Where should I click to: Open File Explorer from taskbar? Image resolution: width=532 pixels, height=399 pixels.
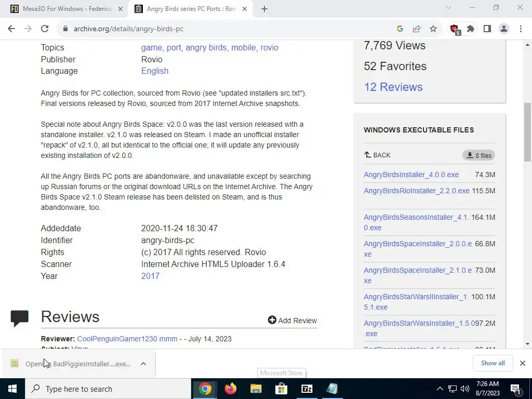pos(256,389)
